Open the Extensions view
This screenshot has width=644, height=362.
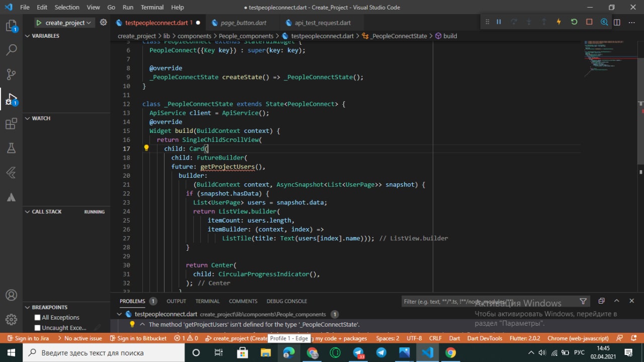[11, 124]
